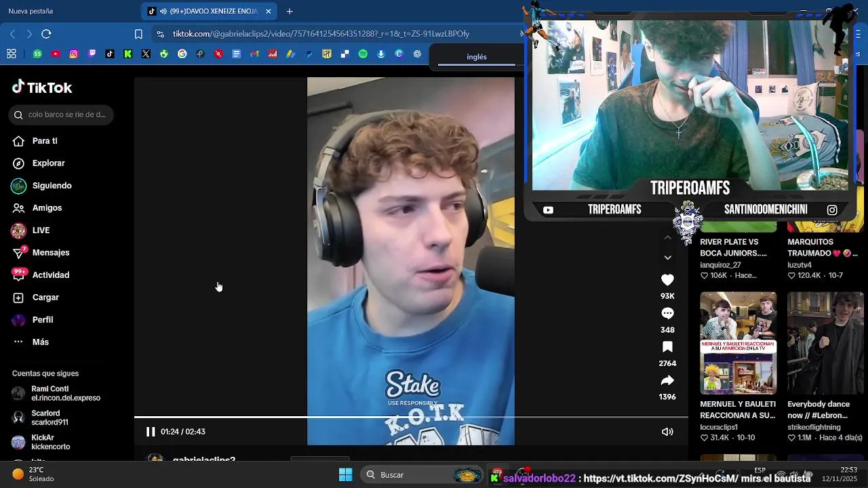
Task: Open the Amigos section
Action: 47,208
